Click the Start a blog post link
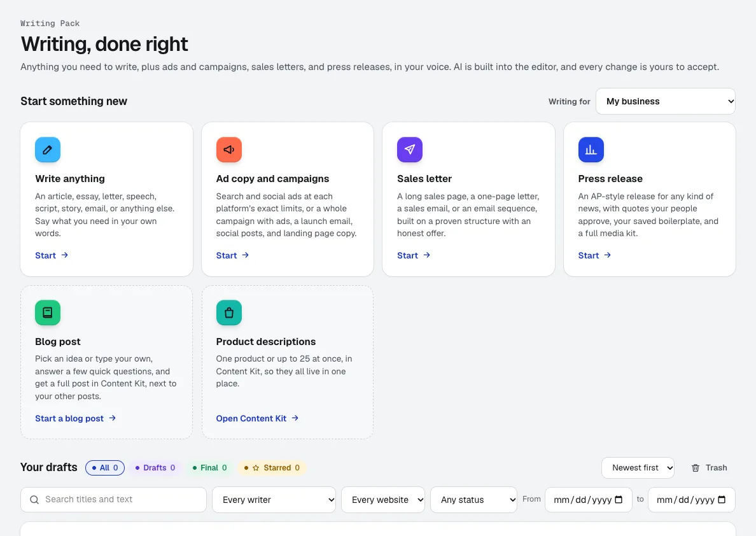756x536 pixels. point(76,418)
